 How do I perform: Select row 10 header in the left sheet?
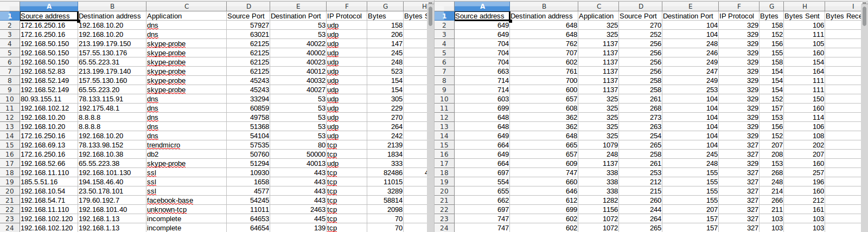point(10,99)
